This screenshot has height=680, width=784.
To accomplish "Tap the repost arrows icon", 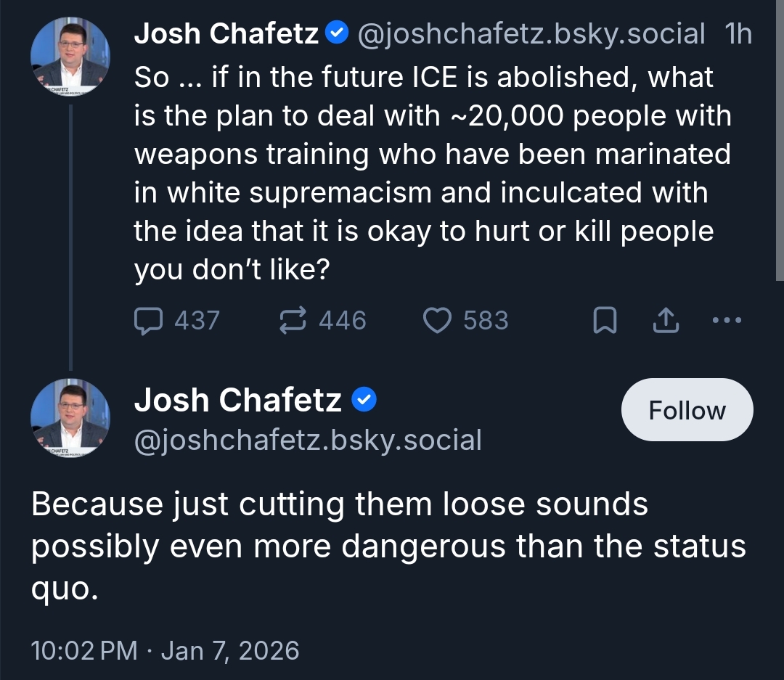I will [x=293, y=321].
